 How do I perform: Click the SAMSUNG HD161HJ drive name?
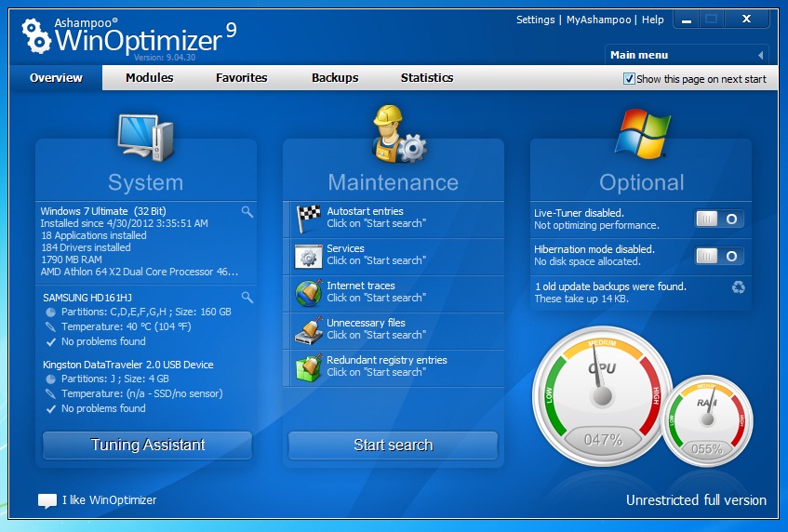87,298
